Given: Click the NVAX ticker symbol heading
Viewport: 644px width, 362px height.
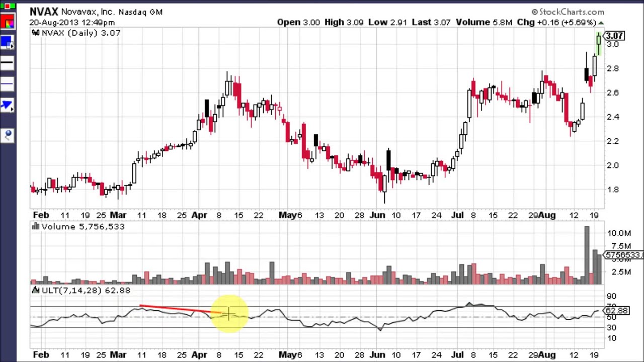Looking at the screenshot, I should [44, 12].
